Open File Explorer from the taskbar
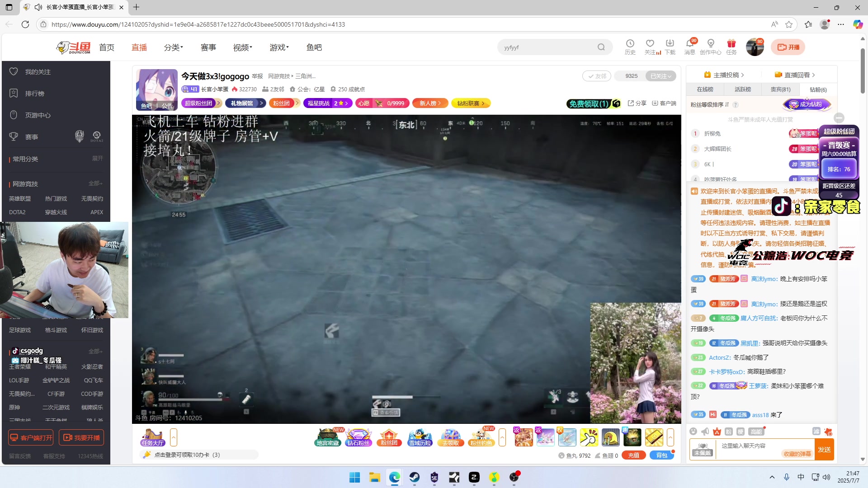This screenshot has width=868, height=488. pos(374,477)
